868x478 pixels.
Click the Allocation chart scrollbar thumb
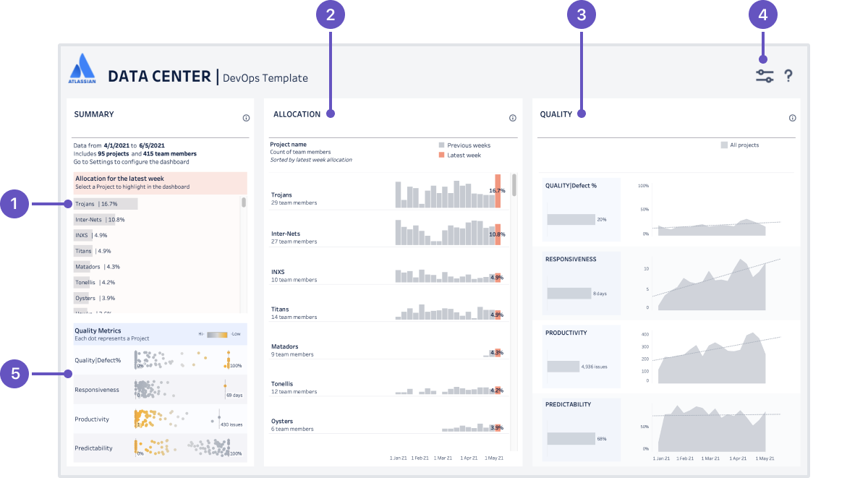[x=514, y=184]
